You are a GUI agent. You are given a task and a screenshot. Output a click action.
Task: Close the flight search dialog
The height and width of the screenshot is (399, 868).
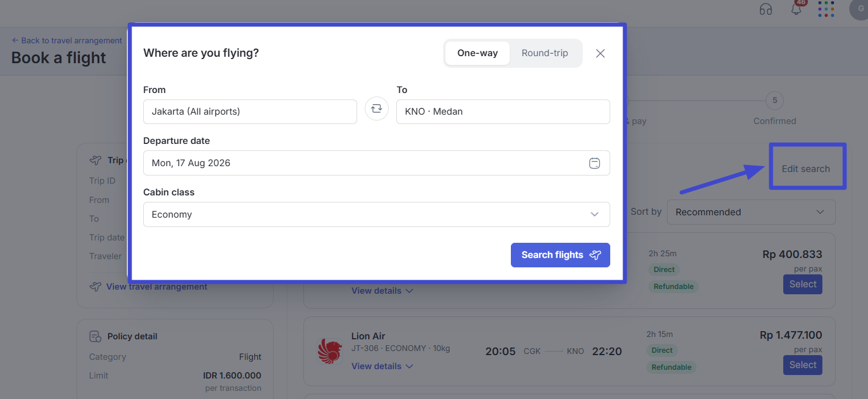pos(600,53)
